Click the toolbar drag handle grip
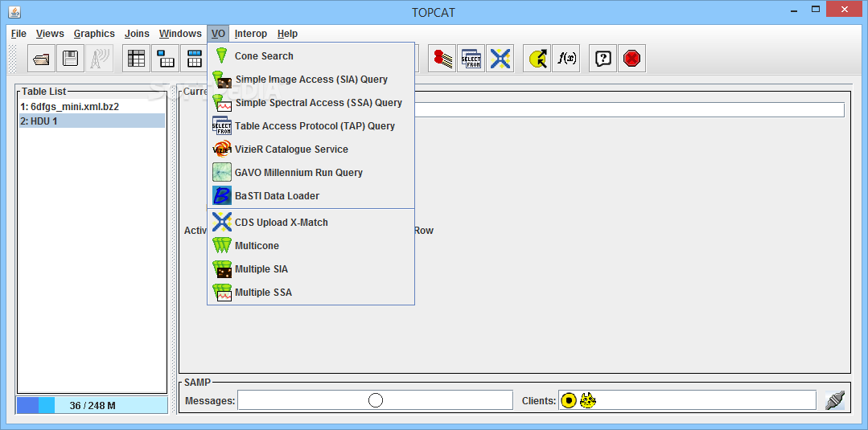 point(14,58)
